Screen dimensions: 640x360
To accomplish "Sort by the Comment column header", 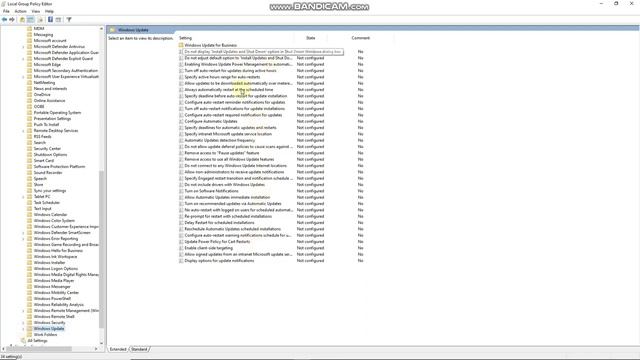I will pos(361,38).
